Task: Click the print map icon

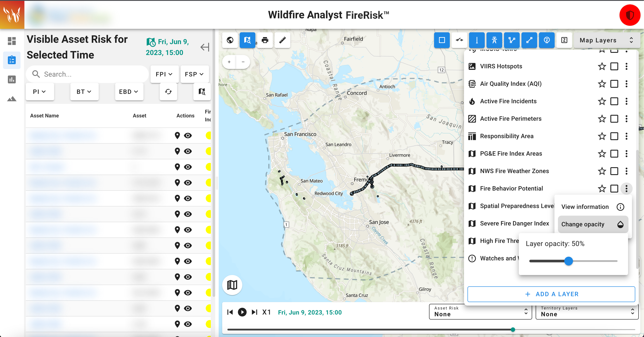Action: click(265, 40)
